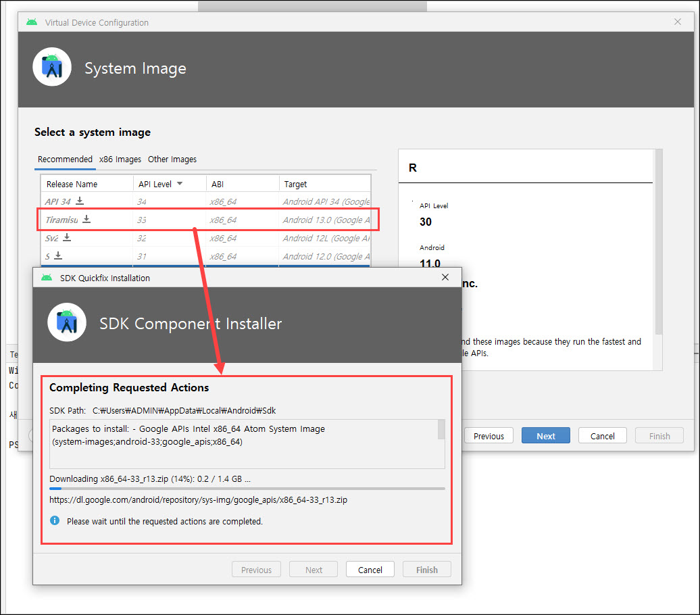Select Android 12L target cell
700x615 pixels.
326,238
